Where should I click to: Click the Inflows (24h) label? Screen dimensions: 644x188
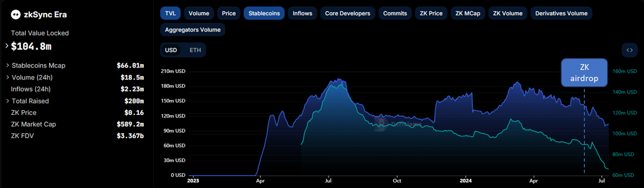(31, 89)
